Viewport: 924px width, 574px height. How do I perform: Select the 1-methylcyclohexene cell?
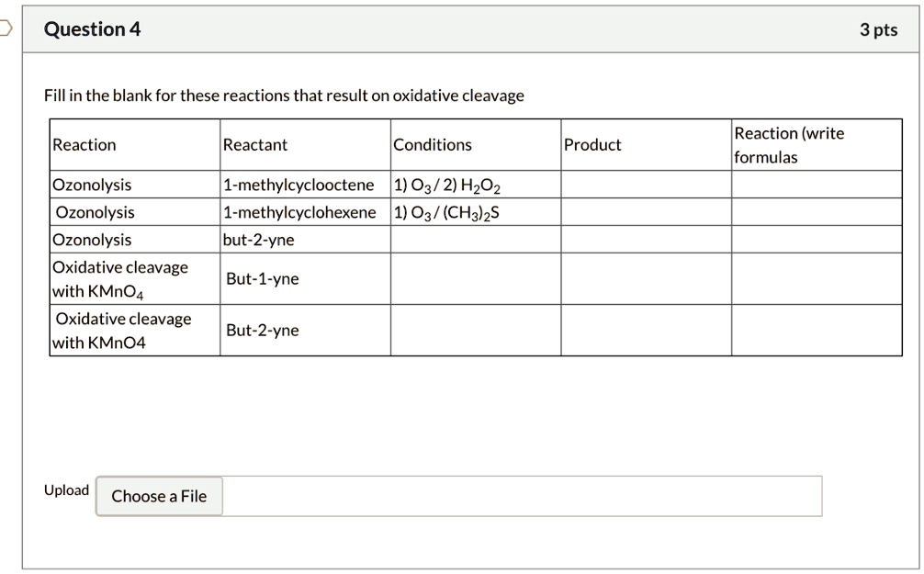[297, 212]
